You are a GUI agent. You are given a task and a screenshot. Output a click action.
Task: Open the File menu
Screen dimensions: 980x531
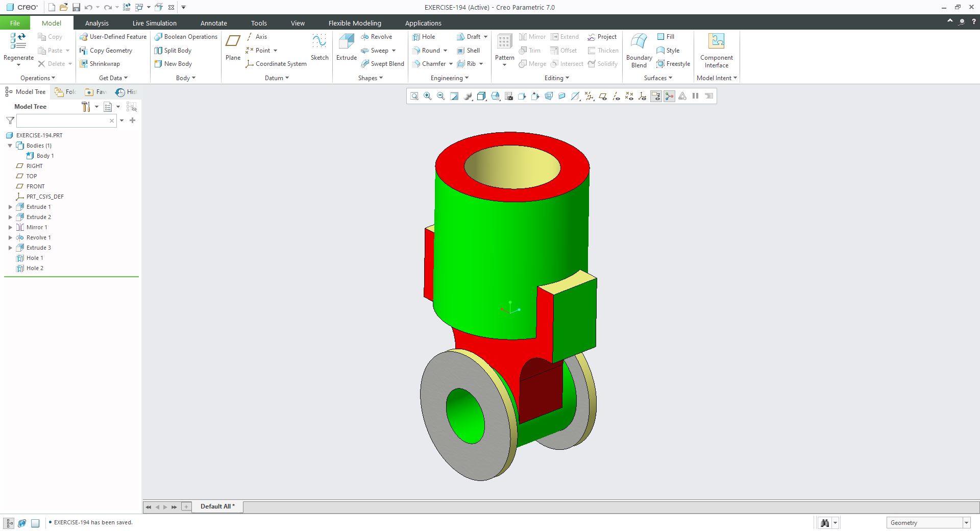15,23
